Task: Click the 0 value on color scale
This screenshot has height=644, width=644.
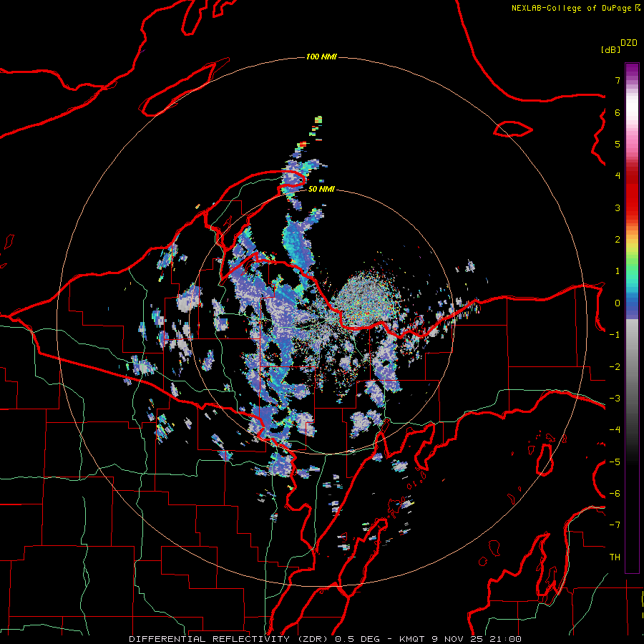Action: tap(618, 303)
